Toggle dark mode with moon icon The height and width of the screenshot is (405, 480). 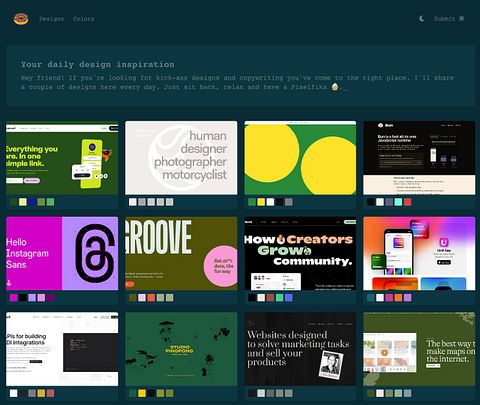tap(422, 19)
